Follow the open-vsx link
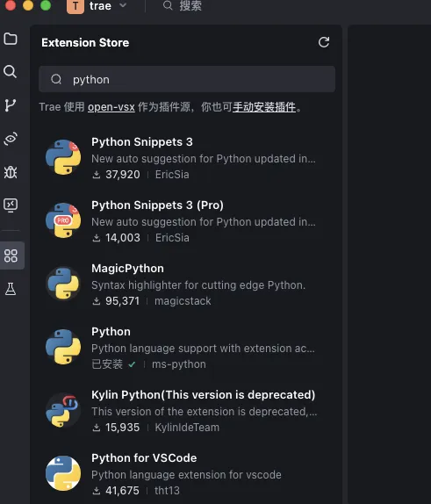 [111, 107]
